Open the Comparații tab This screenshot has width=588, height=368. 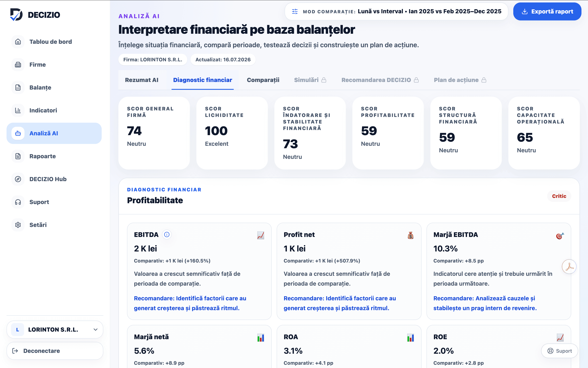tap(263, 80)
